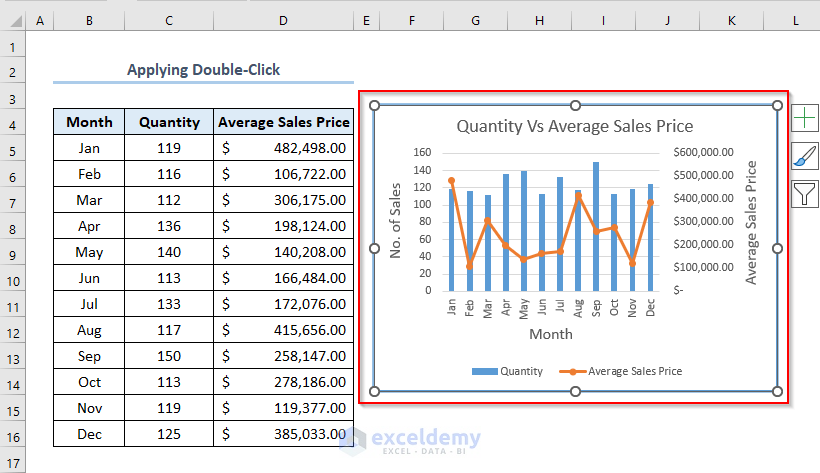Select the chart's right-middle resize handle
820x473 pixels.
[778, 249]
